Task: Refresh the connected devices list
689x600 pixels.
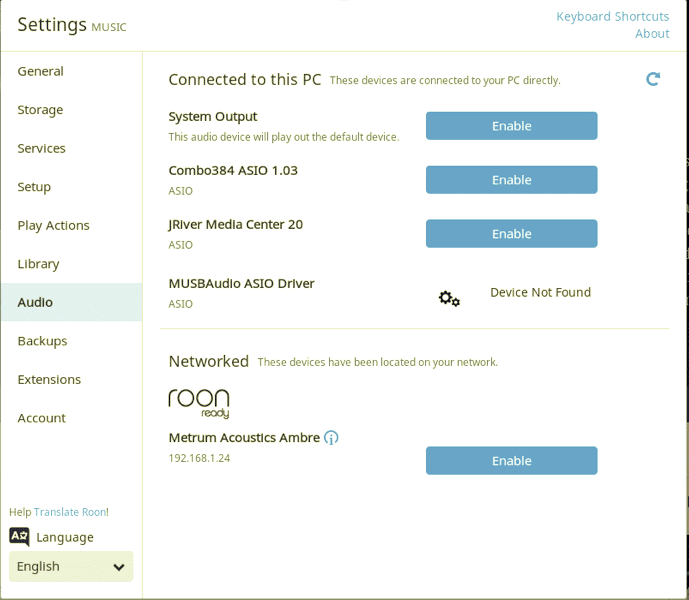Action: (x=653, y=79)
